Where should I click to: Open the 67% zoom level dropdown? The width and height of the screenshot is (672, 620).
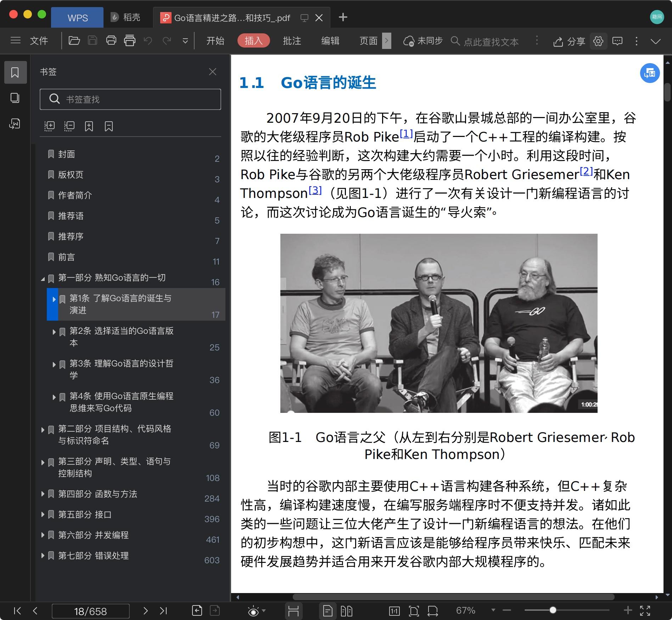pos(493,610)
